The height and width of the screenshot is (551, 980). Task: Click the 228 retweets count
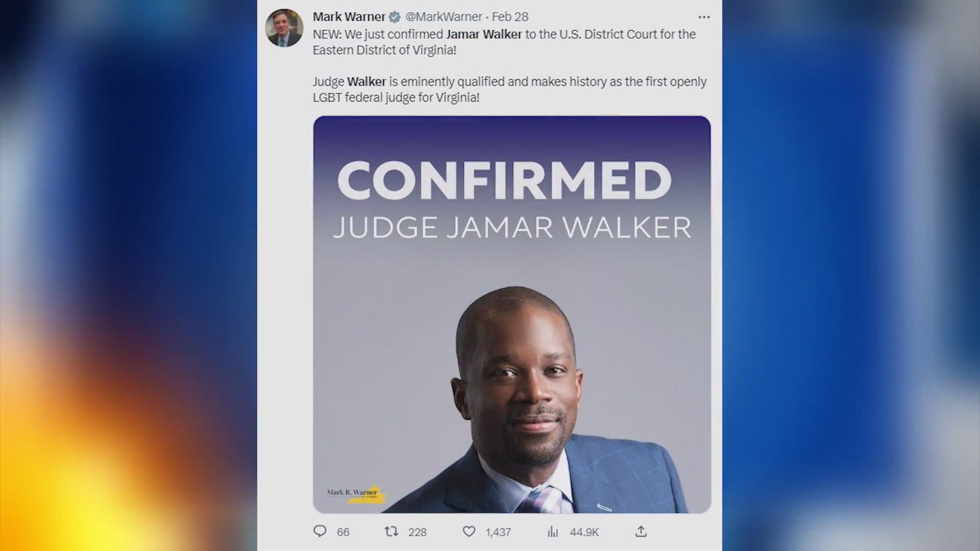417,532
